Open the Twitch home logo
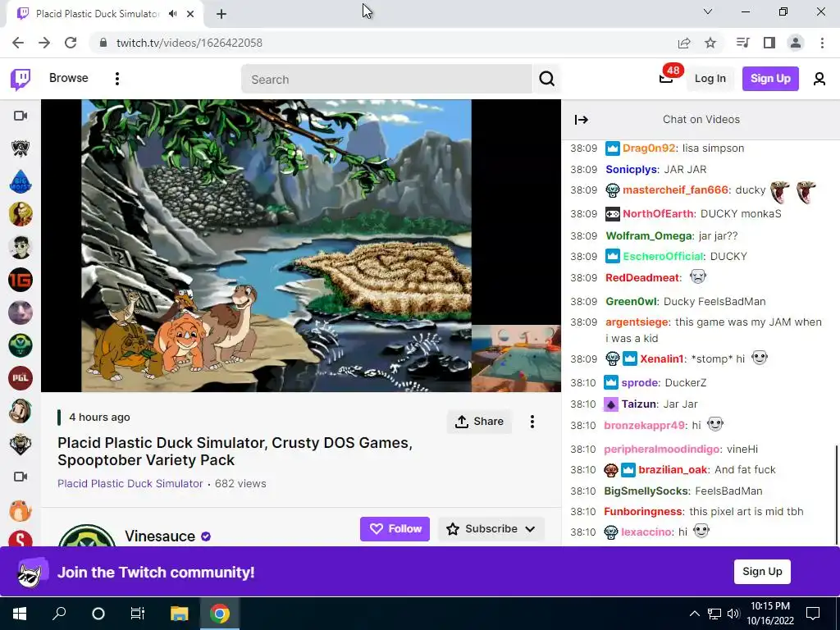The width and height of the screenshot is (840, 630). point(21,80)
